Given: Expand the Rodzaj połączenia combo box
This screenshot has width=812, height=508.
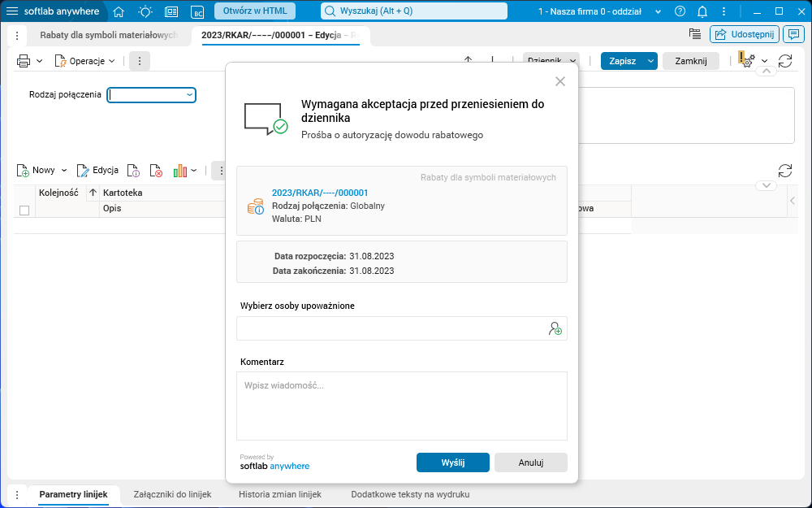Looking at the screenshot, I should [x=189, y=95].
